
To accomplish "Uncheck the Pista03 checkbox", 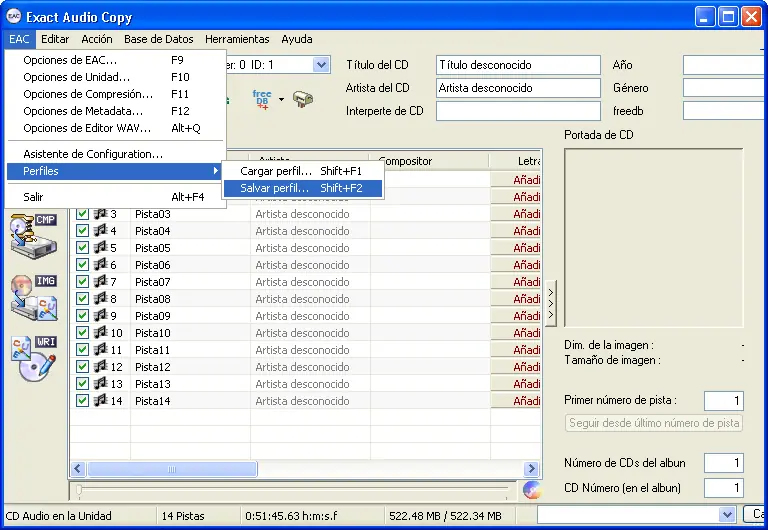I will tap(82, 214).
